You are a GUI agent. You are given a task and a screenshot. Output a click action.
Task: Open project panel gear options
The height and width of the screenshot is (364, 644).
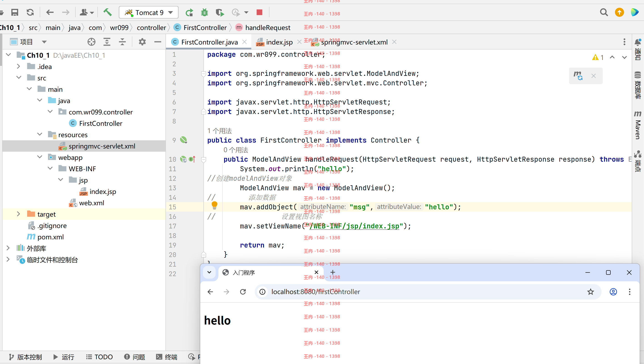[142, 42]
